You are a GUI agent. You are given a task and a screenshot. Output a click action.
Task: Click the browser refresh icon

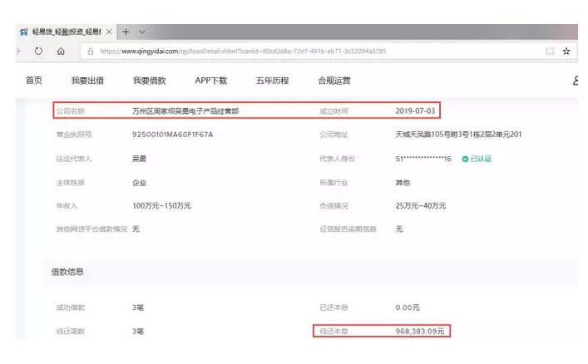point(38,51)
